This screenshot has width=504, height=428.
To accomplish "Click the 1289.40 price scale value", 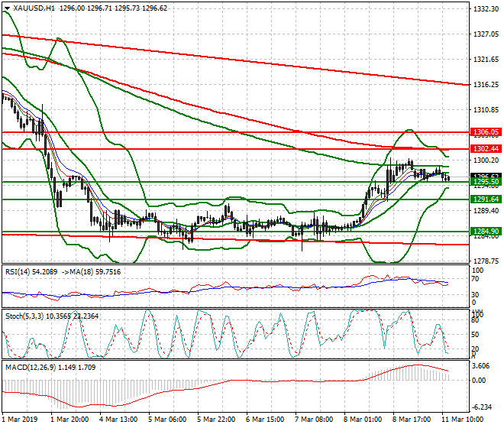I will [x=486, y=210].
